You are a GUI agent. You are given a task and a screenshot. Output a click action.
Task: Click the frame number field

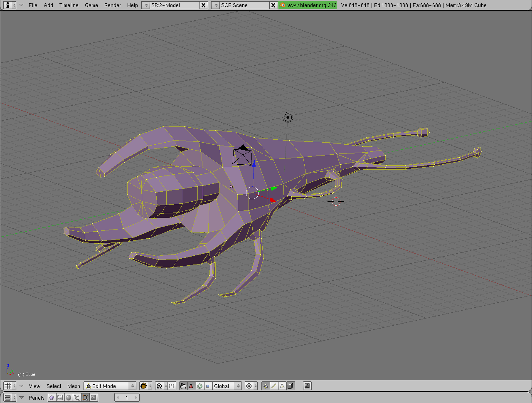click(x=127, y=398)
